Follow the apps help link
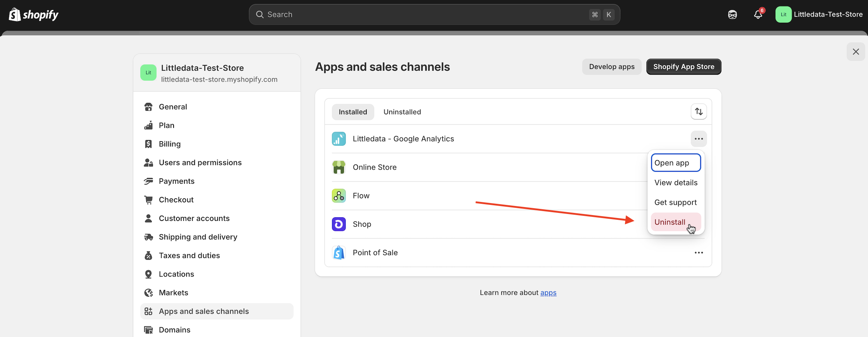The image size is (868, 337). tap(548, 293)
